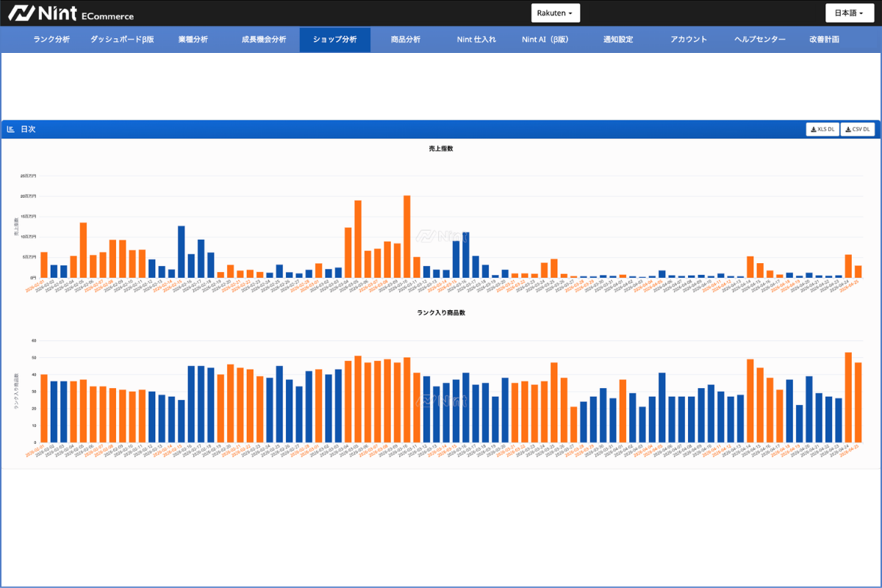Open the Nint 仕入れ menu item

(x=476, y=40)
